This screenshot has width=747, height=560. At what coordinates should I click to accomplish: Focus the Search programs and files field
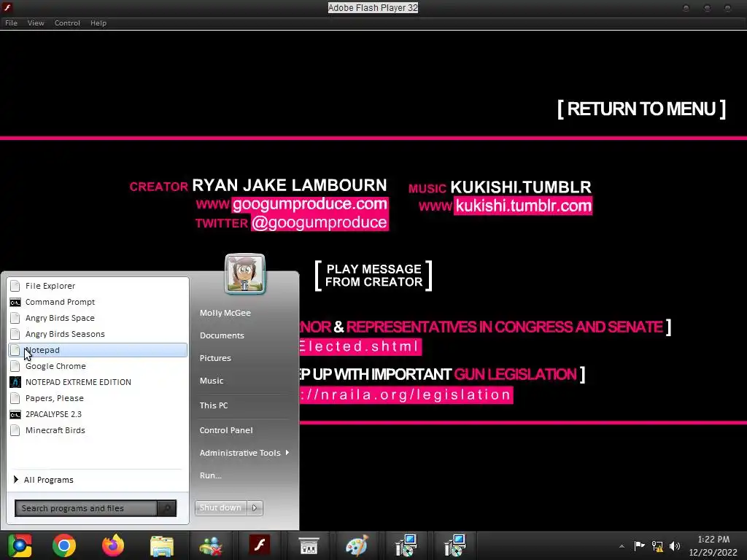pos(86,508)
